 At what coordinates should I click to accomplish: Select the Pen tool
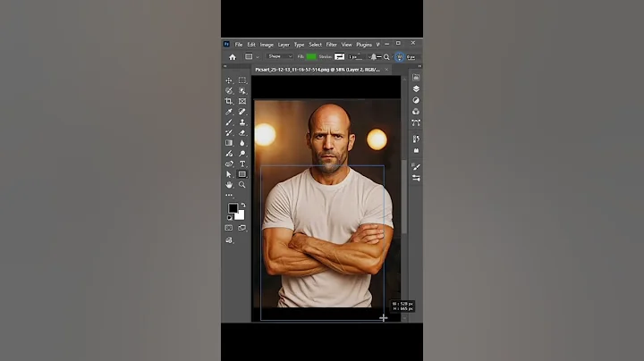tap(229, 154)
